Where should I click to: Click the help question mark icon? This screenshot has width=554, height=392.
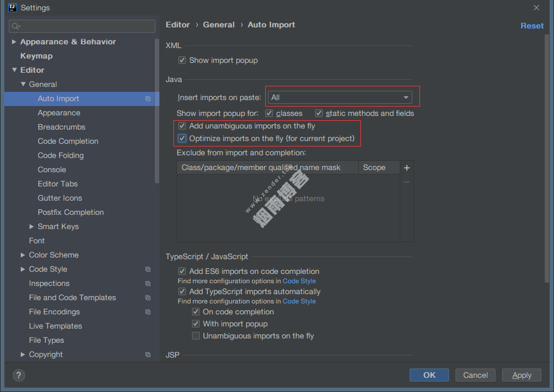(x=19, y=375)
